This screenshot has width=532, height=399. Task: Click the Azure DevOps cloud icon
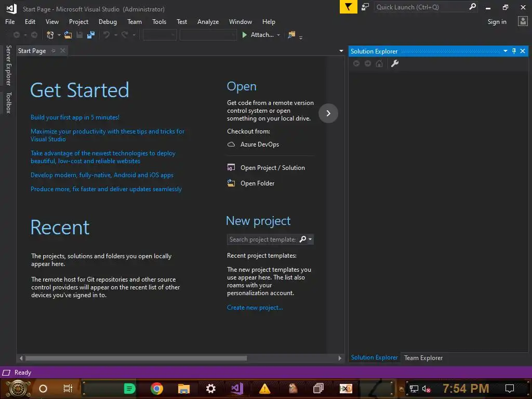pyautogui.click(x=231, y=144)
